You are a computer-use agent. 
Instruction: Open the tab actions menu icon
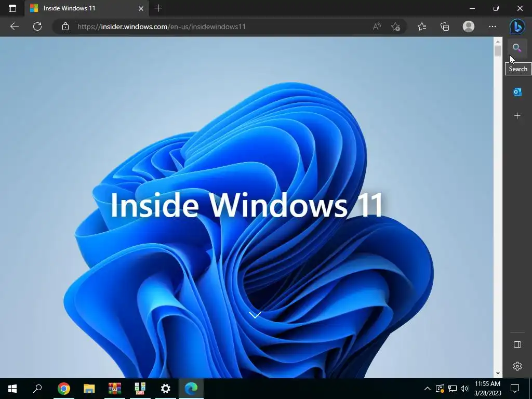tap(12, 8)
